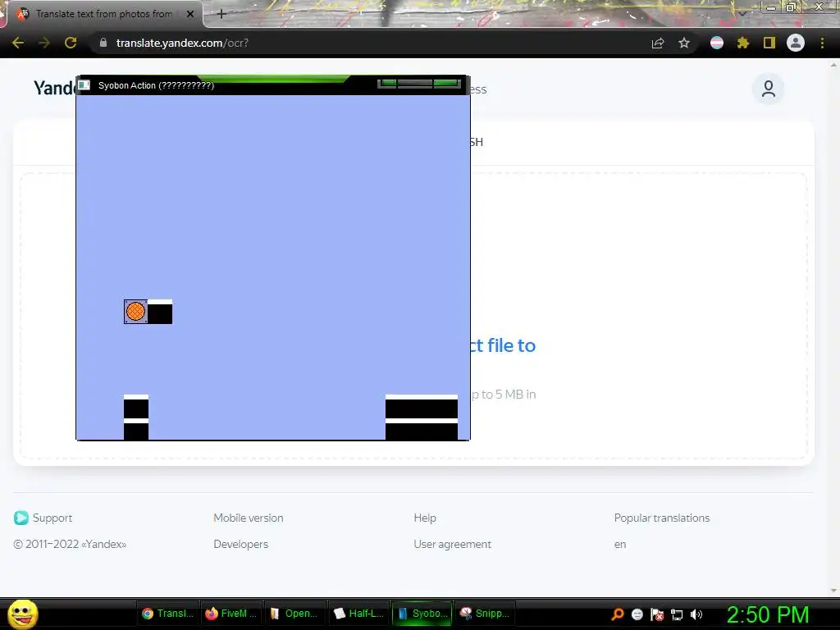Switch to Firefox FiveM taskbar button
The width and height of the screenshot is (840, 630).
coord(231,614)
